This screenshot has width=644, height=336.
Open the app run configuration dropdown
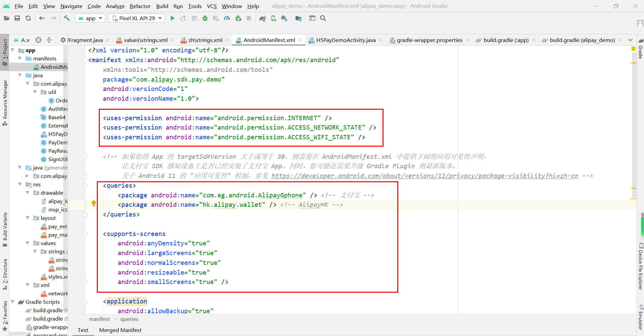coord(90,18)
